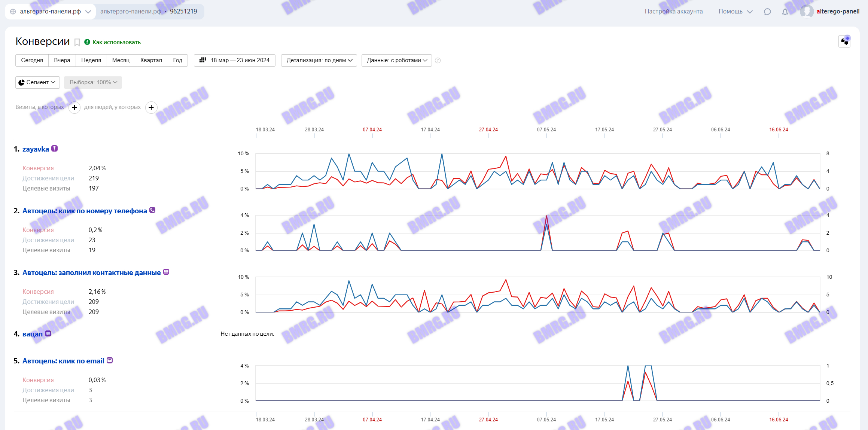The height and width of the screenshot is (430, 868).
Task: Open goal Автоцель: клик по email
Action: pyautogui.click(x=63, y=361)
